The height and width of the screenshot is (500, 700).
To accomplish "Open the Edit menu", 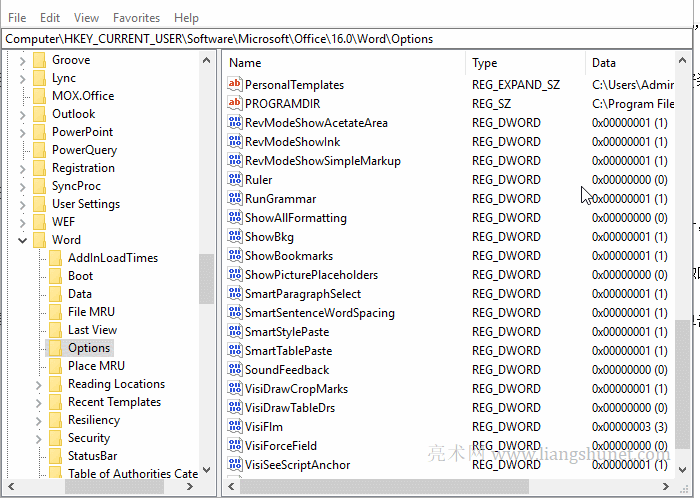I will [x=50, y=18].
